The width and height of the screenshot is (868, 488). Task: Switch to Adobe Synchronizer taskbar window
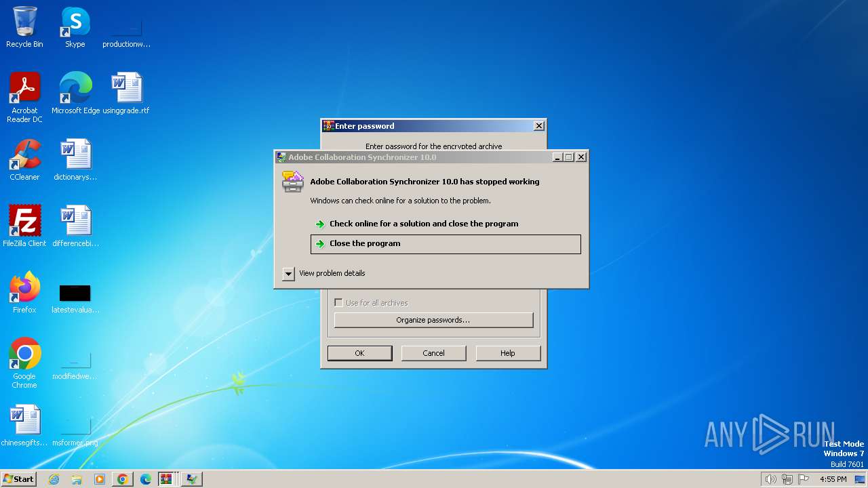click(192, 479)
